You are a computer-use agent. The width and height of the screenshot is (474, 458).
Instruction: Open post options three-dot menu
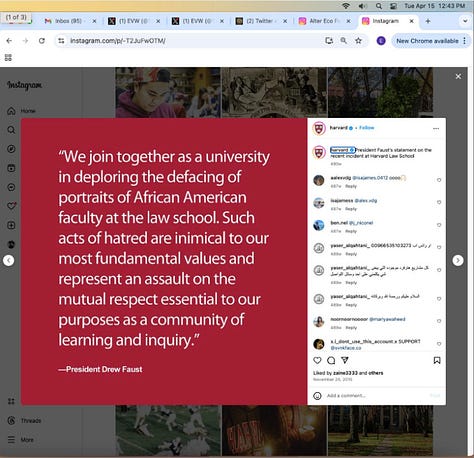(436, 129)
